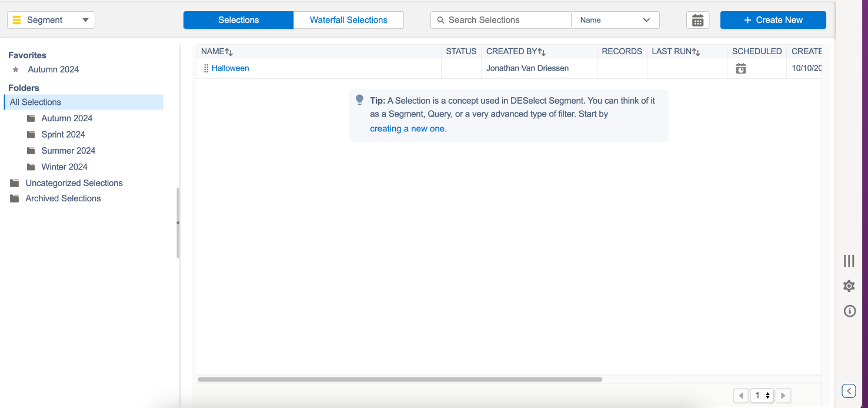
Task: Sort the table by Created By column
Action: point(542,52)
